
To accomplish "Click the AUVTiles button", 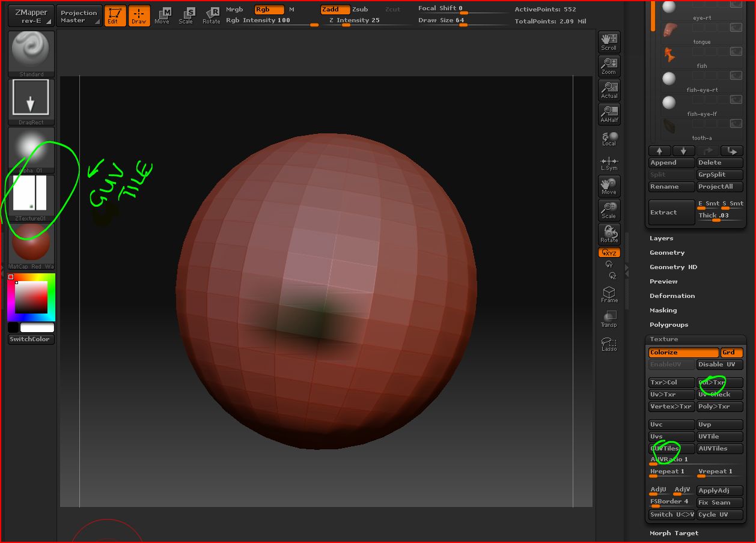I will pos(719,449).
